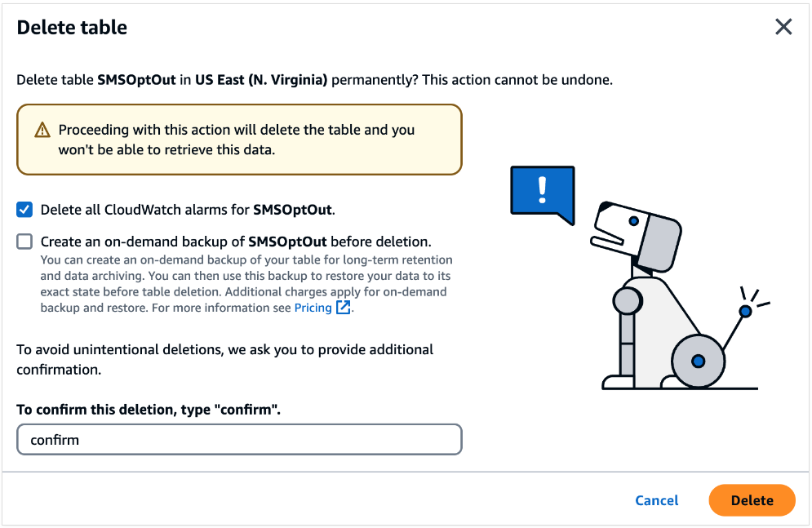Open the Pricing link
This screenshot has width=812, height=528.
click(x=313, y=308)
